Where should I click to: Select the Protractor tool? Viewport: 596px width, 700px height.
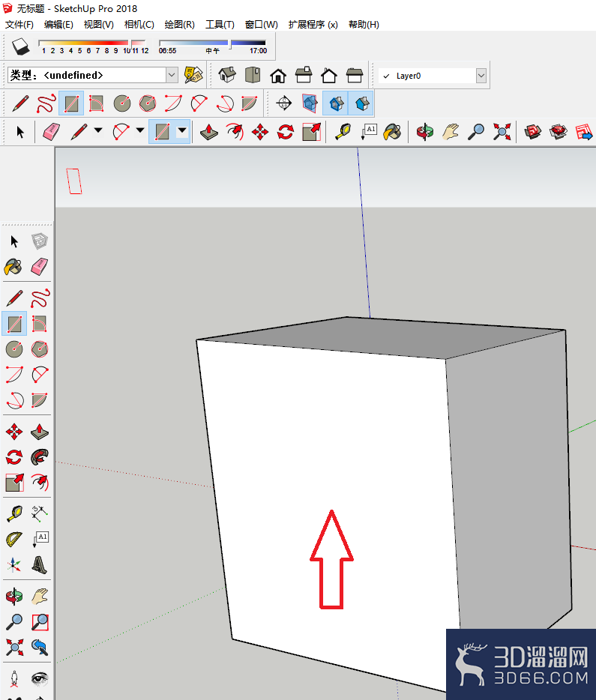pyautogui.click(x=13, y=540)
